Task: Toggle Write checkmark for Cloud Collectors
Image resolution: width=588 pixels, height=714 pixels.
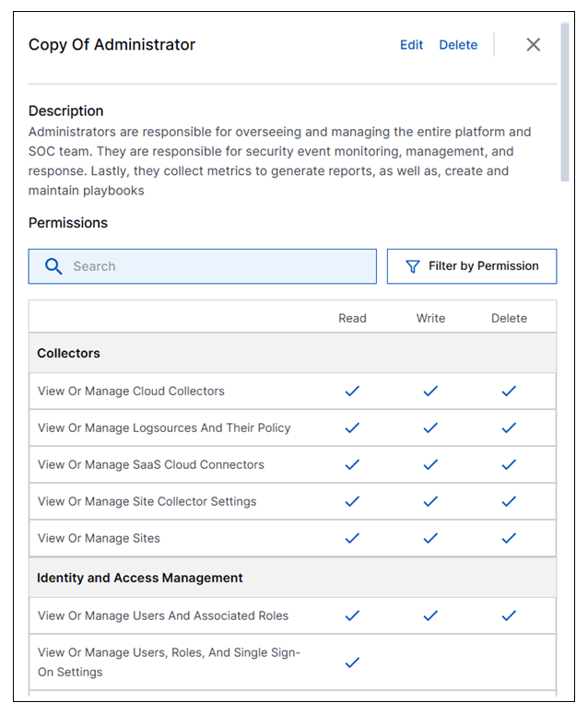Action: click(430, 391)
